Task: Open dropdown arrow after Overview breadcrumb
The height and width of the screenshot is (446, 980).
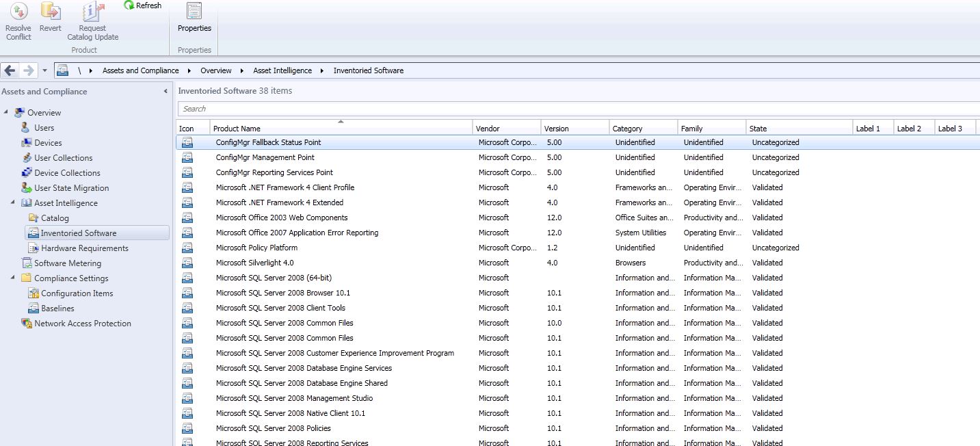Action: pyautogui.click(x=242, y=70)
